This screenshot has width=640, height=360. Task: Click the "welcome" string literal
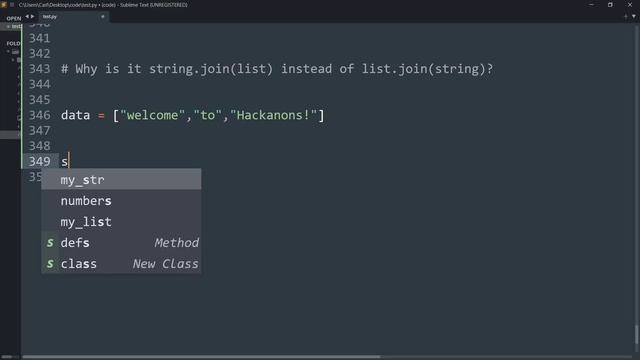click(152, 115)
